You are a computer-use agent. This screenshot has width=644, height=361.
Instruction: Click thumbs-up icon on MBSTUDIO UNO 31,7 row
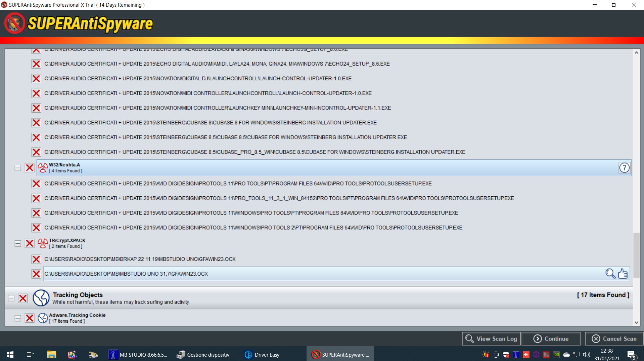623,274
